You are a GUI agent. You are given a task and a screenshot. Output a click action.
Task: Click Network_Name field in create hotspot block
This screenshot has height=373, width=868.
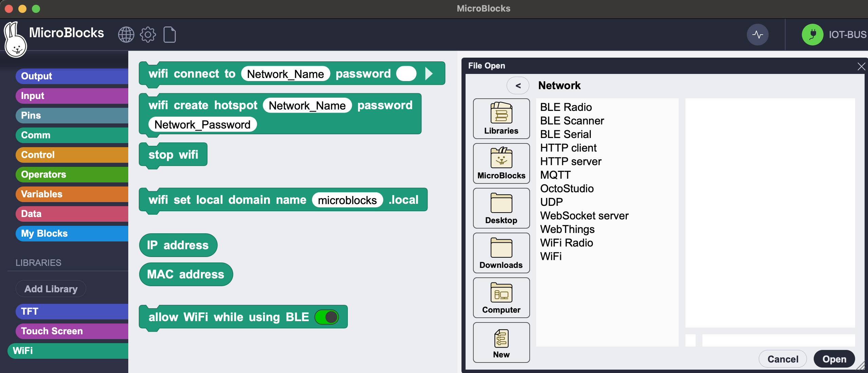point(307,105)
